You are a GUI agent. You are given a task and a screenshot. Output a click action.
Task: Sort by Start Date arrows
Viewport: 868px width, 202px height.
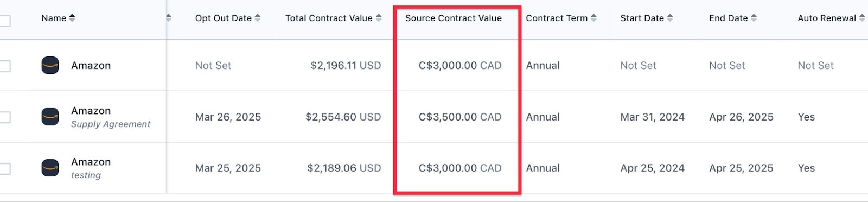click(670, 18)
